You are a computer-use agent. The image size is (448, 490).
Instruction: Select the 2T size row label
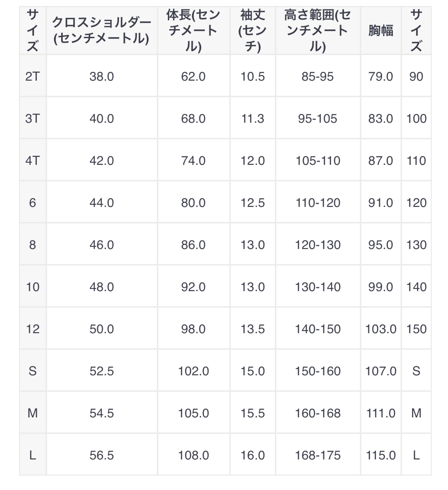click(33, 76)
